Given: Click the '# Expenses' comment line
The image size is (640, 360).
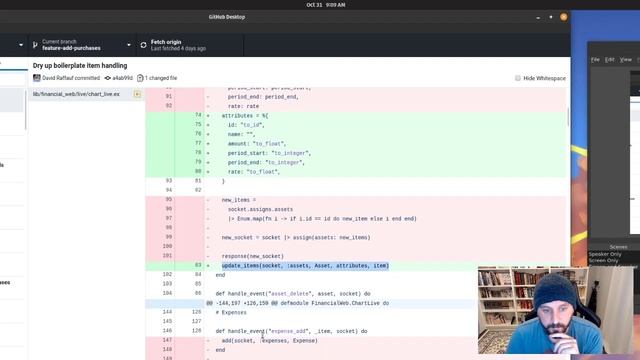Looking at the screenshot, I should coord(231,313).
